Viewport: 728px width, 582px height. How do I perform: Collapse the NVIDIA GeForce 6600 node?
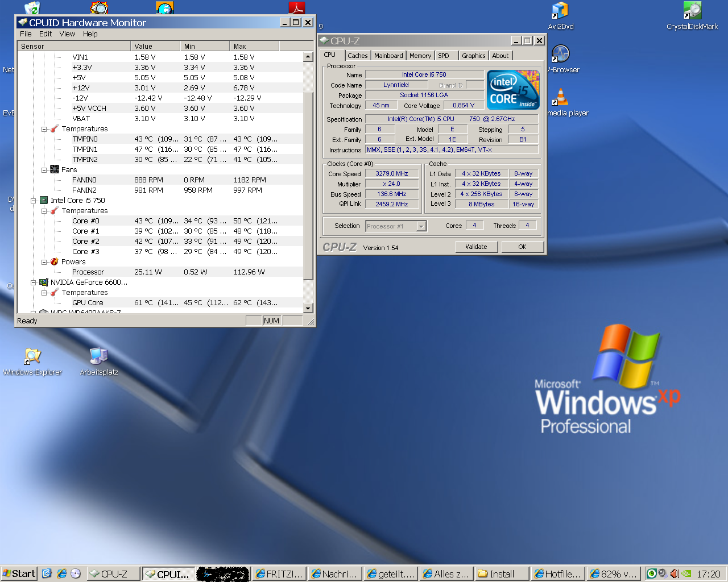click(x=33, y=282)
